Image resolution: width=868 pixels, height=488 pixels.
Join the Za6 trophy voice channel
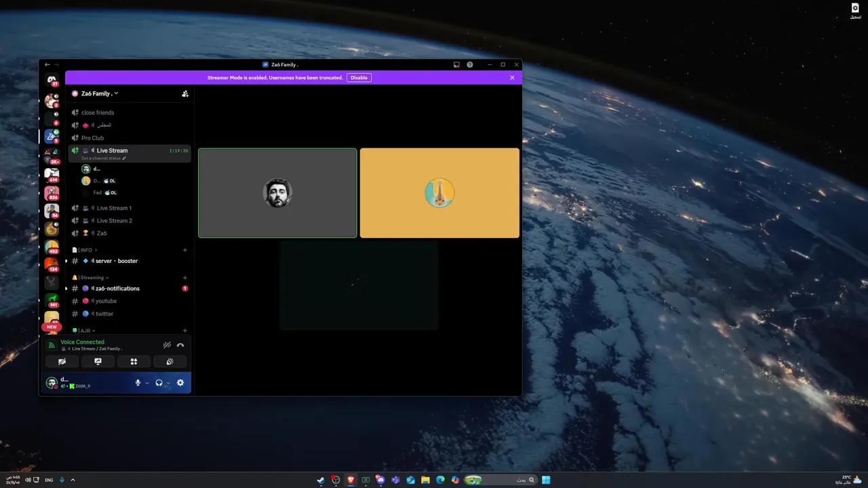[129, 233]
